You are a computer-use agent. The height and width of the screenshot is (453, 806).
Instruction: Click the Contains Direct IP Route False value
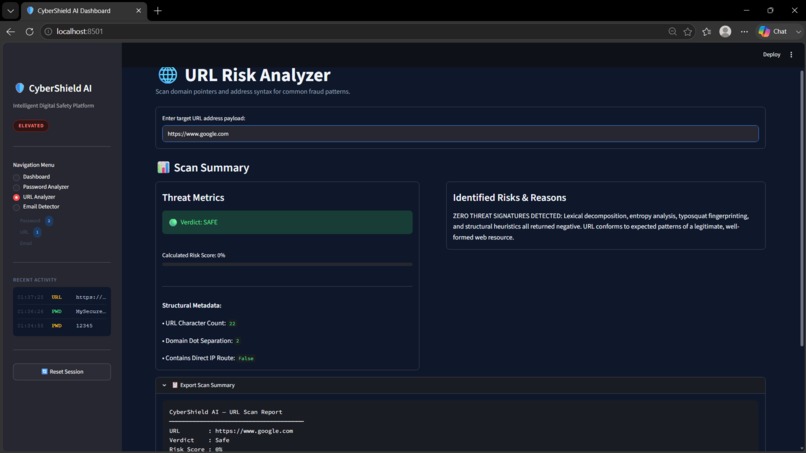coord(246,358)
